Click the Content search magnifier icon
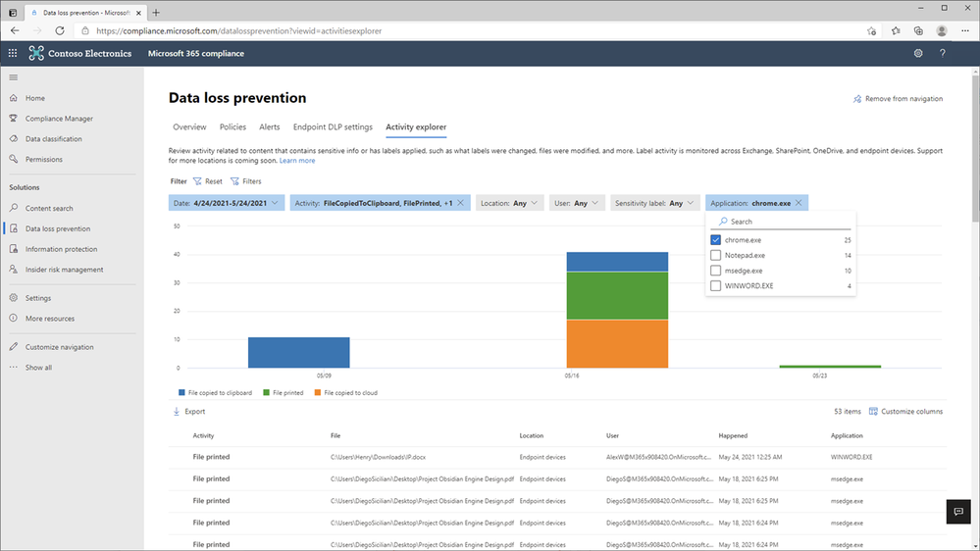The image size is (980, 551). tap(14, 208)
